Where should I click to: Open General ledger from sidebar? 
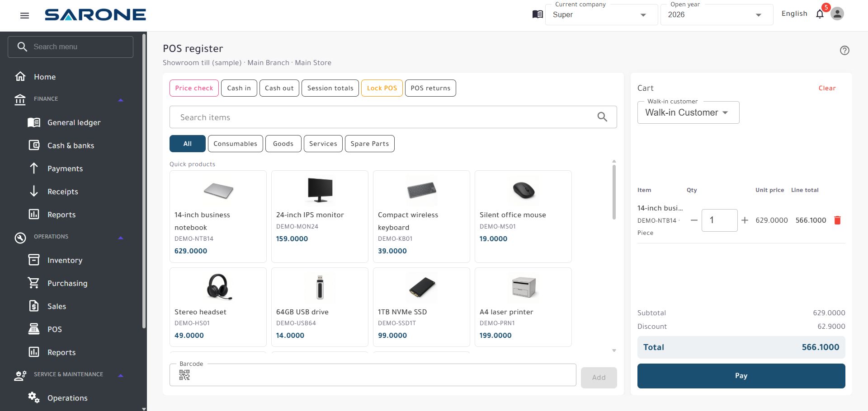coord(74,122)
